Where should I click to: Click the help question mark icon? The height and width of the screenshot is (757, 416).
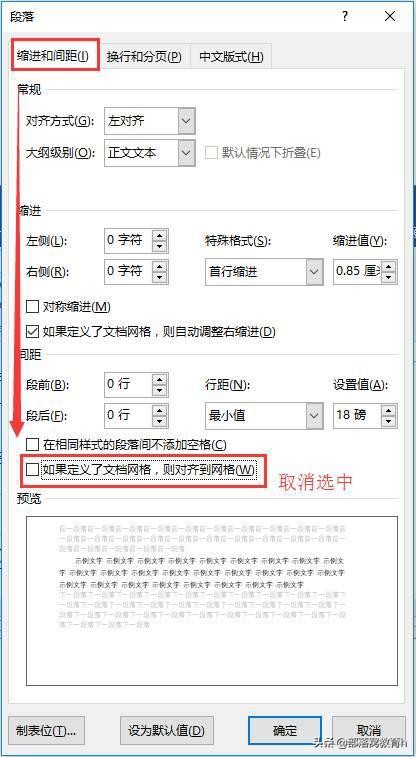(345, 17)
